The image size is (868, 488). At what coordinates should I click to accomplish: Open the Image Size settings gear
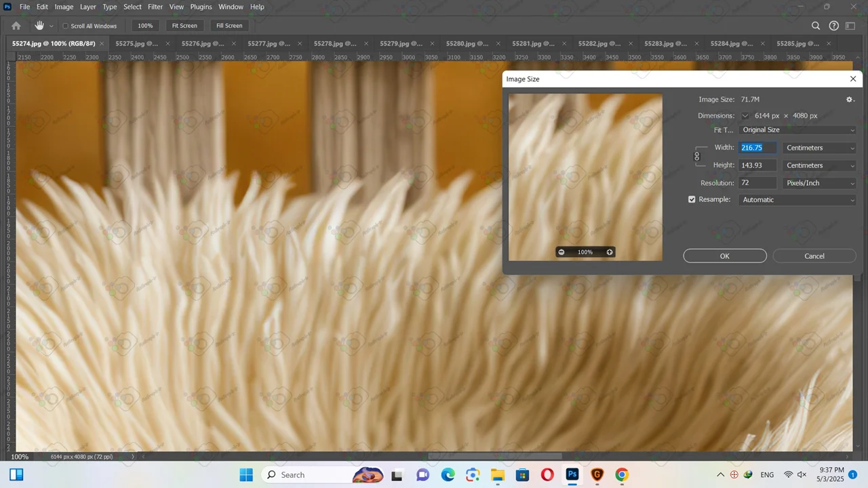[x=850, y=100]
